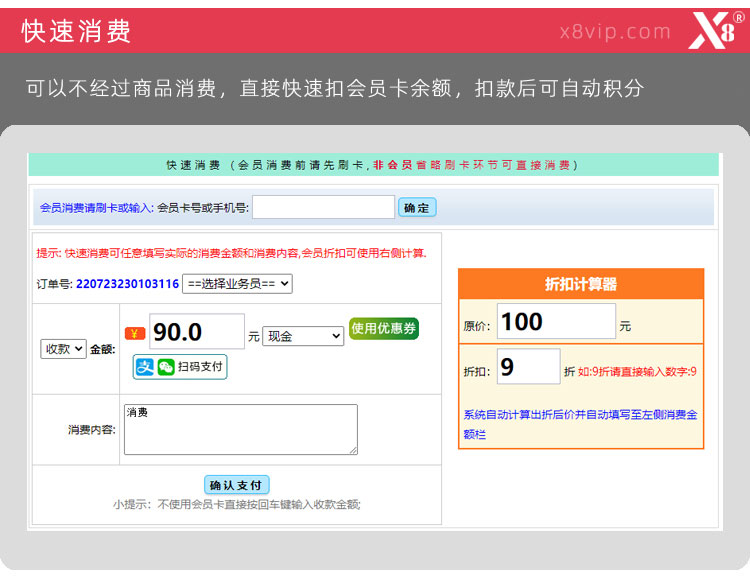Click order number 220723230103116
Image resolution: width=750 pixels, height=580 pixels.
click(127, 284)
